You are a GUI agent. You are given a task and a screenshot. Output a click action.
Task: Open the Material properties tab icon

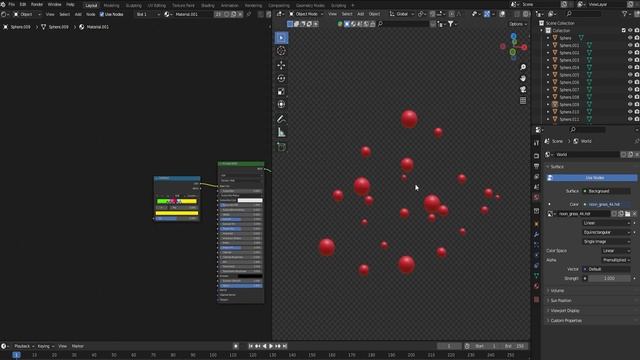tap(536, 286)
